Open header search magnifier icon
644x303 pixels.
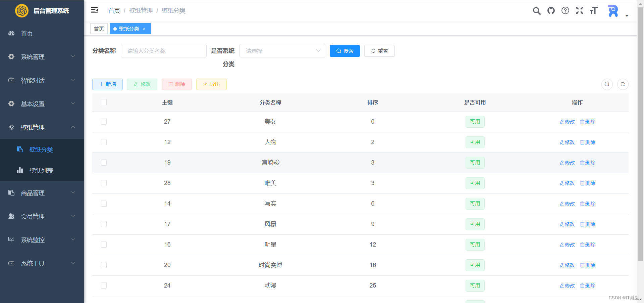point(537,11)
